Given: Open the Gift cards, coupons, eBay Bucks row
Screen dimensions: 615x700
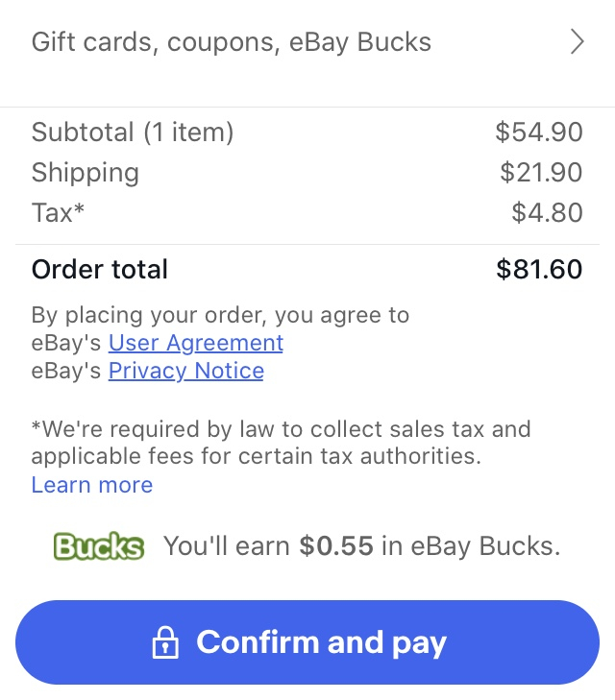Looking at the screenshot, I should point(307,42).
